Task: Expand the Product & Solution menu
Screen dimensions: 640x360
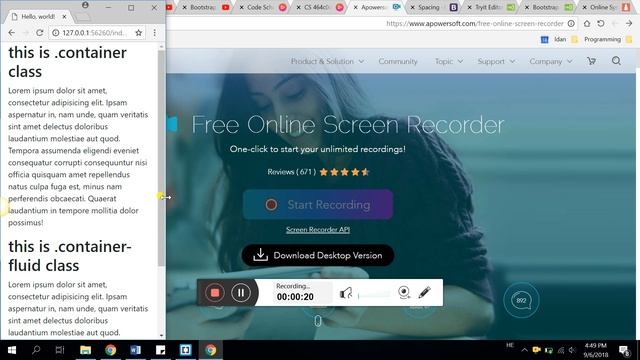Action: pyautogui.click(x=327, y=61)
